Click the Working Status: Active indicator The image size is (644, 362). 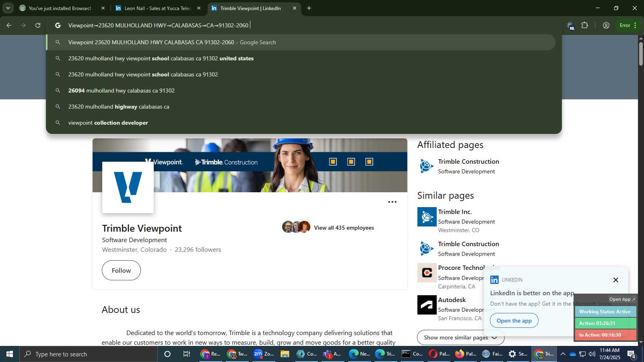tap(605, 312)
